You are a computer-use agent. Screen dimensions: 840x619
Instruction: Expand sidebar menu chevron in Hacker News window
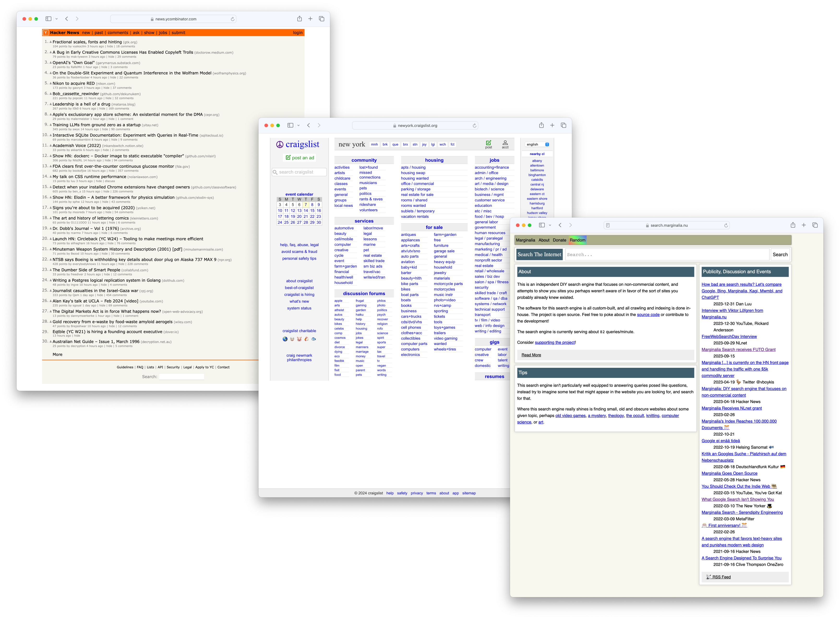click(x=57, y=19)
